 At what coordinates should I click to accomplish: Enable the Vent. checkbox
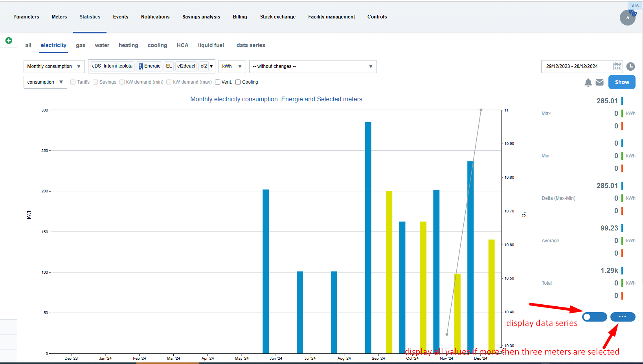tap(218, 82)
